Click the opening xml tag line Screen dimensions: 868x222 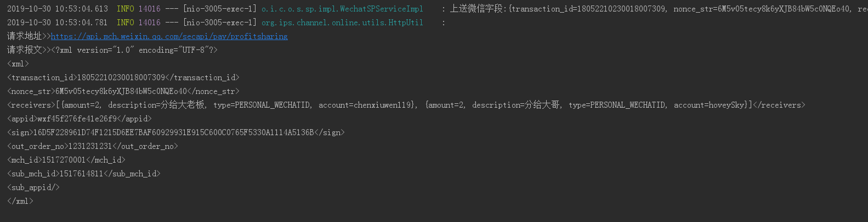point(18,64)
